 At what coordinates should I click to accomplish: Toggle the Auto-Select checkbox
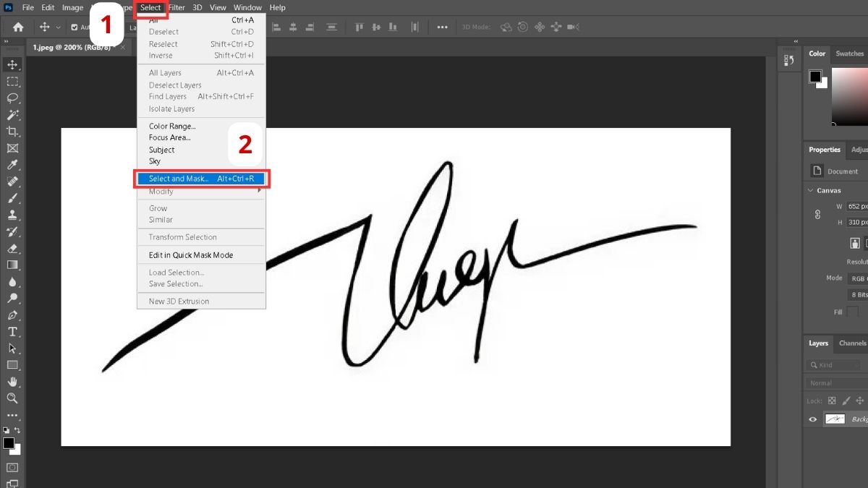(x=75, y=27)
